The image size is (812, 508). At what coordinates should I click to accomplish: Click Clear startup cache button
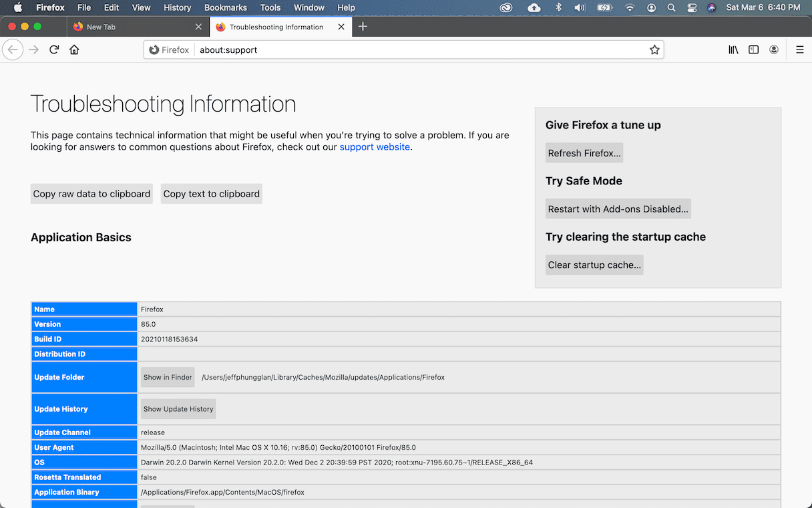[x=594, y=265]
